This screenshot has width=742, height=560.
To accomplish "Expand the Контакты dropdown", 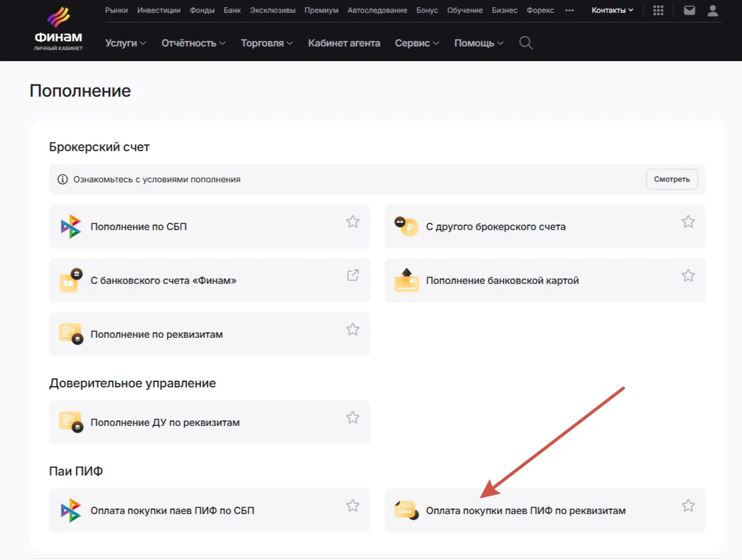I will (x=612, y=10).
